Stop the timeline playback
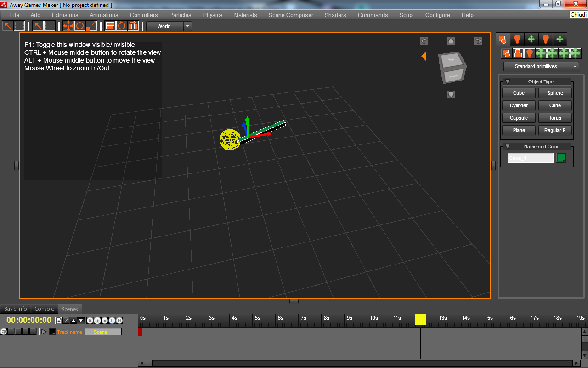The width and height of the screenshot is (588, 368). click(105, 320)
